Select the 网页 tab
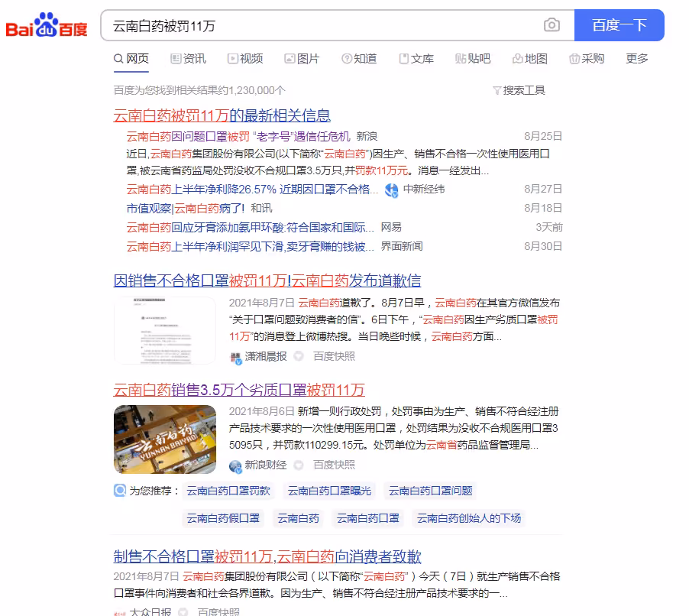The width and height of the screenshot is (689, 616). click(131, 59)
